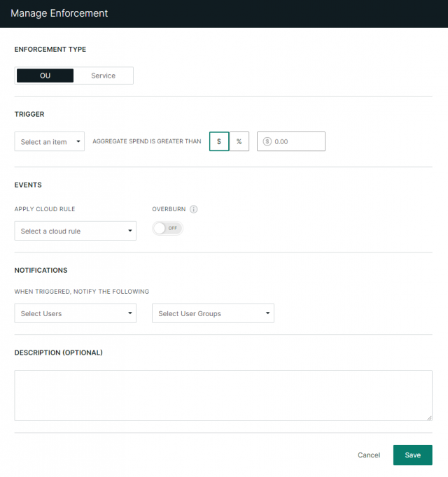Click the caret arrow on Select User Groups
This screenshot has width=448, height=477.
coord(267,313)
